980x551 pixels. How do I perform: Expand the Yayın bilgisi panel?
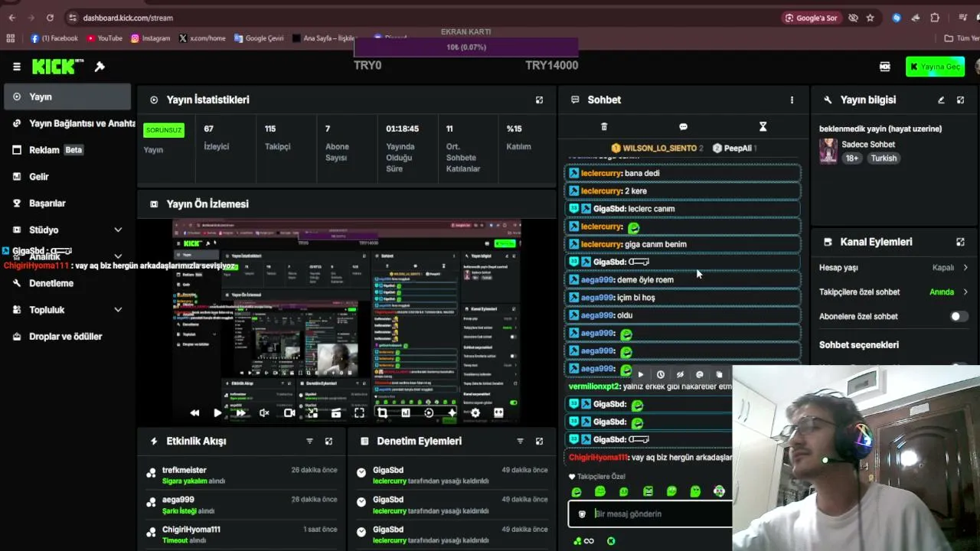pyautogui.click(x=960, y=99)
